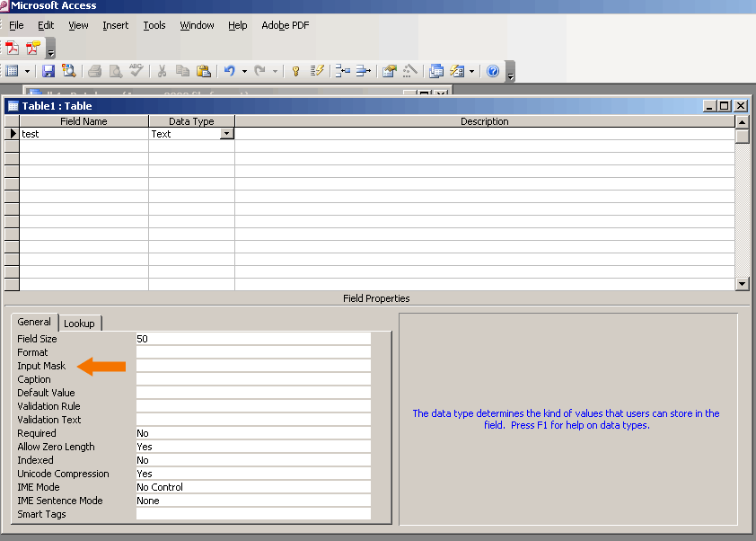Click the Undo arrow icon
Viewport: 756px width, 541px height.
pos(230,71)
